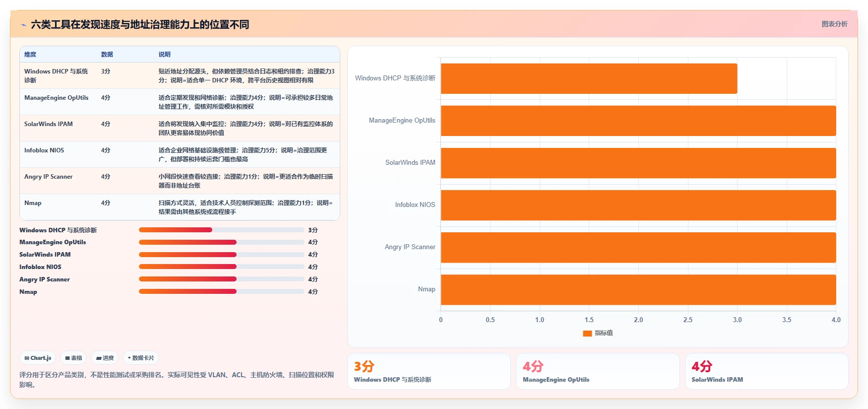This screenshot has height=409, width=868.
Task: Click the Nmap row description text
Action: pyautogui.click(x=246, y=207)
